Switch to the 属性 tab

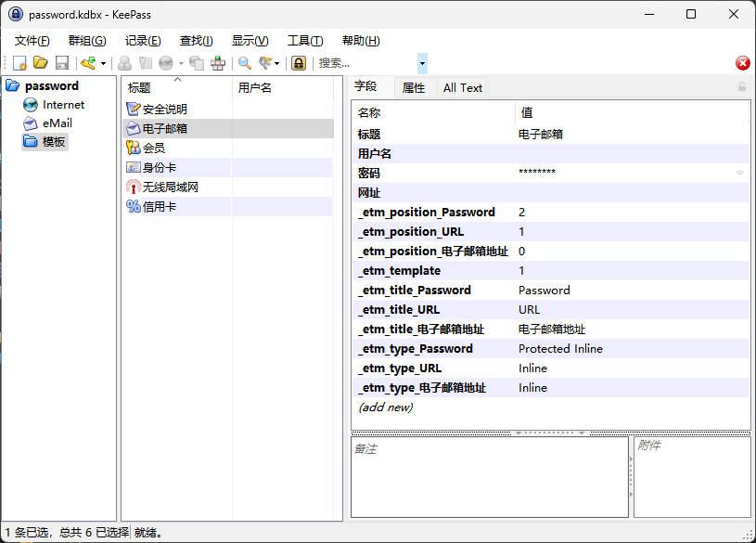413,88
